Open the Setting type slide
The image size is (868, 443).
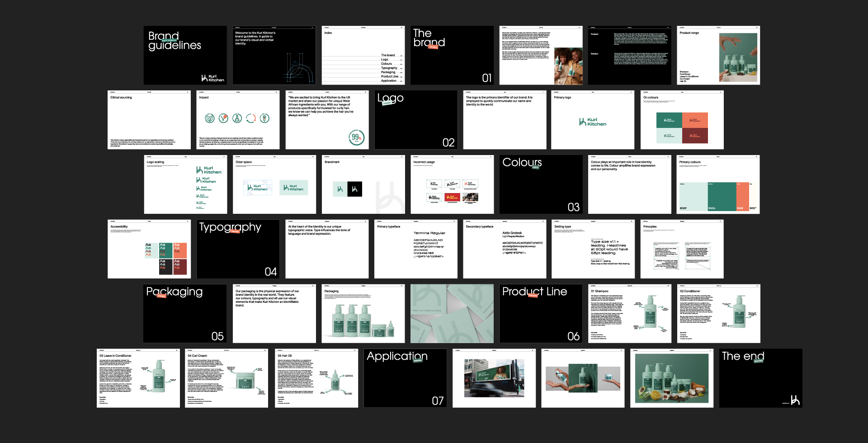[593, 249]
